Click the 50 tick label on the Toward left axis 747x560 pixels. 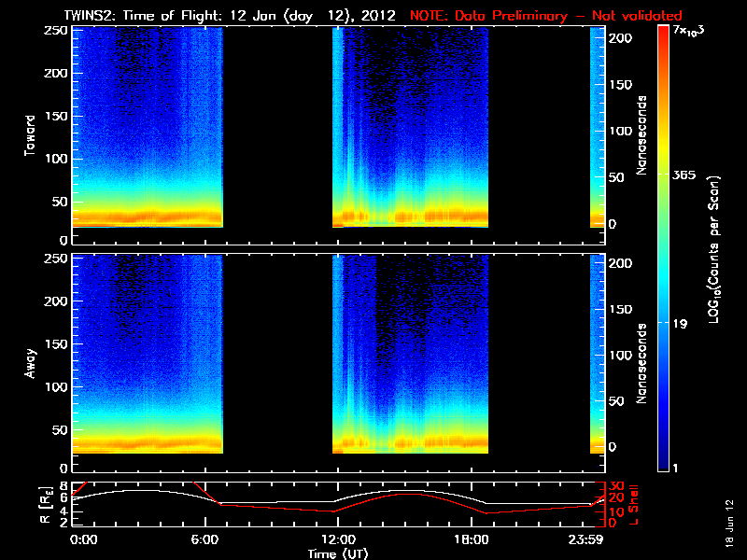(x=61, y=202)
